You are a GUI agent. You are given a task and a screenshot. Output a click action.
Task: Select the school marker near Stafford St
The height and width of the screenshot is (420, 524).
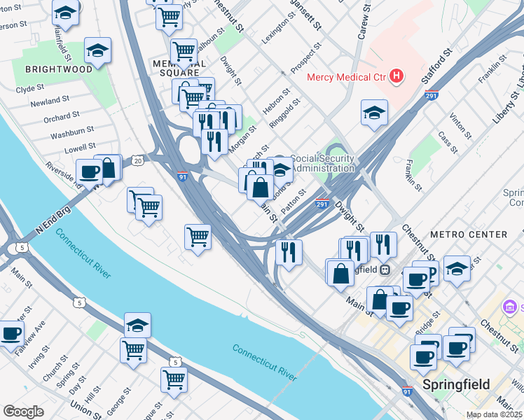374,113
